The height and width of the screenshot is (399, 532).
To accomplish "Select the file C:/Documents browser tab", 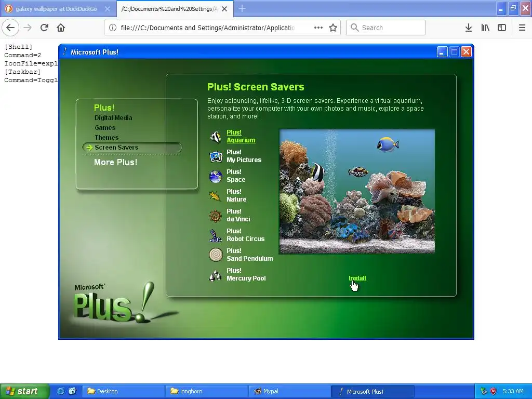I will 170,9.
